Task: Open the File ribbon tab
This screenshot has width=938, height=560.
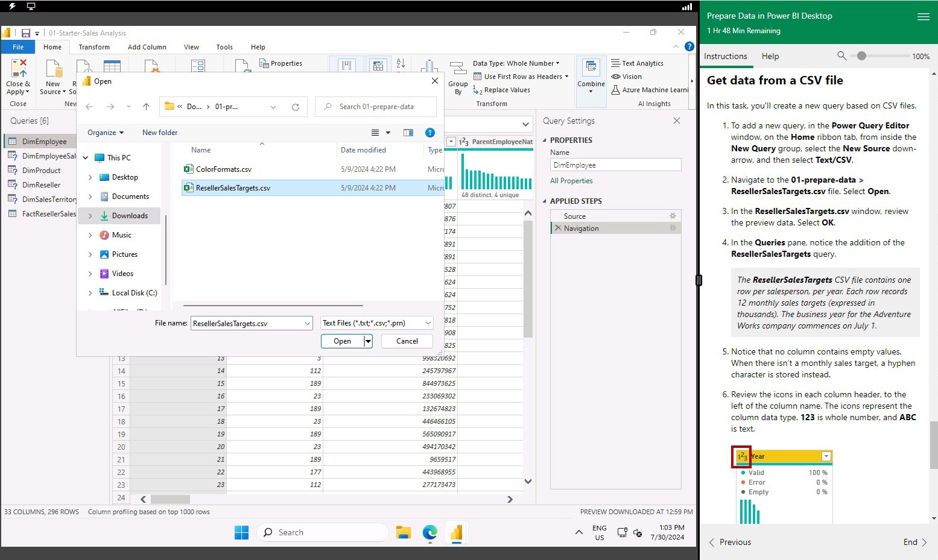Action: click(x=18, y=47)
